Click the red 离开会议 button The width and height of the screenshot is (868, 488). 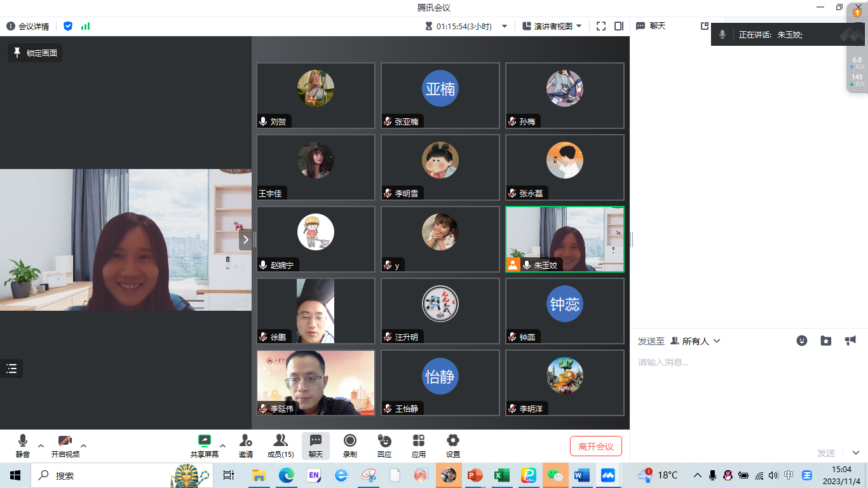pos(595,446)
